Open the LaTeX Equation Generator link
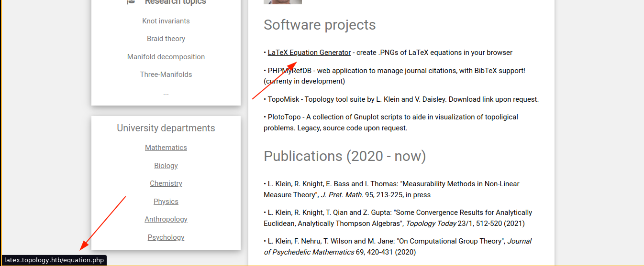The image size is (644, 266). tap(309, 53)
